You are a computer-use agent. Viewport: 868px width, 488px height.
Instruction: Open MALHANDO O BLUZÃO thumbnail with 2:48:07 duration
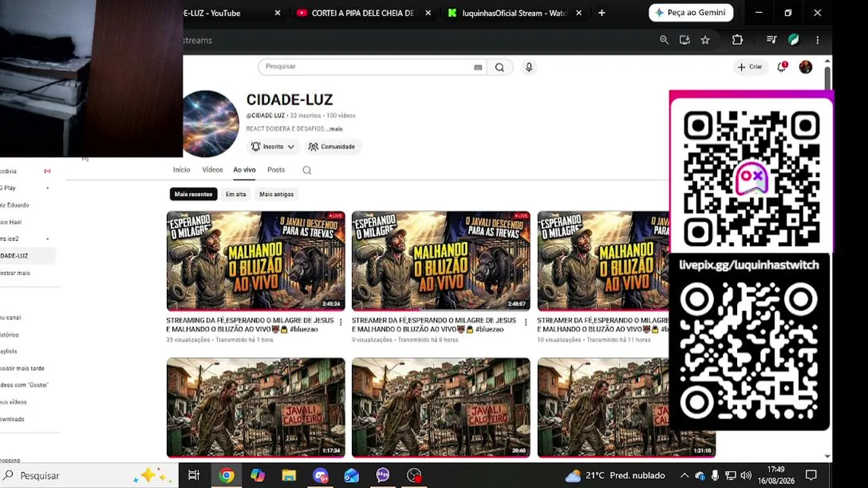click(441, 261)
